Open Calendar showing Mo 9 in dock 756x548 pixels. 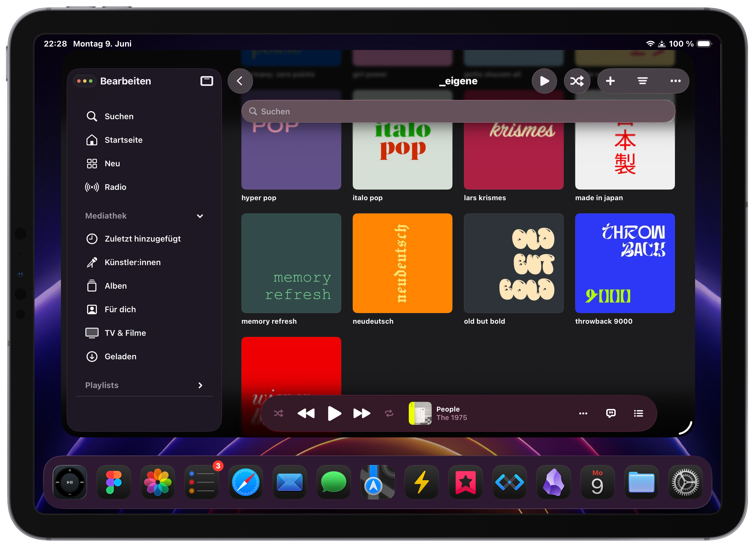[x=598, y=482]
